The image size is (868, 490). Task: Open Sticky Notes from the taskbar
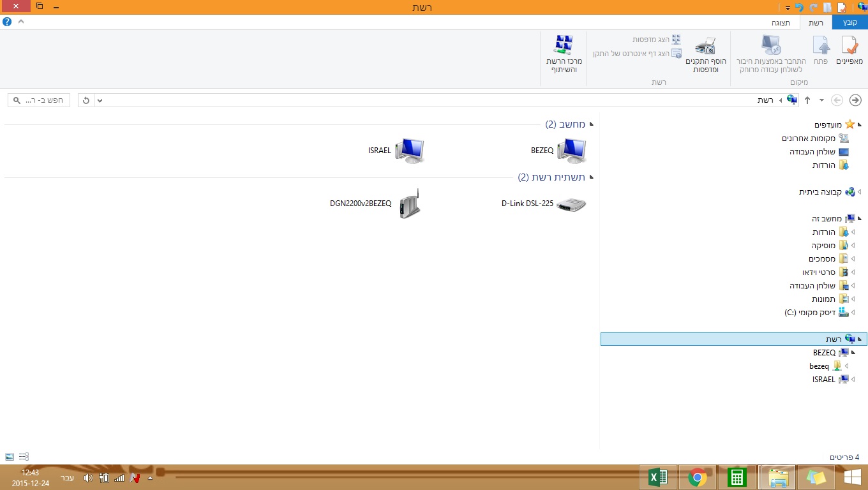click(x=817, y=477)
